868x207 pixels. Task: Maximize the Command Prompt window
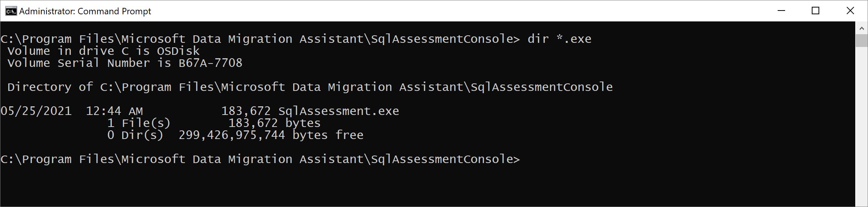(x=816, y=11)
